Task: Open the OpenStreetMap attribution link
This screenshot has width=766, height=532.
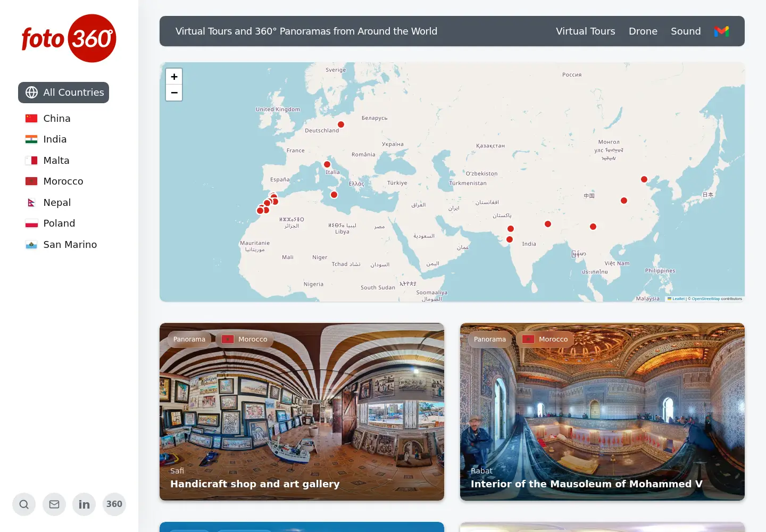Action: click(x=706, y=299)
